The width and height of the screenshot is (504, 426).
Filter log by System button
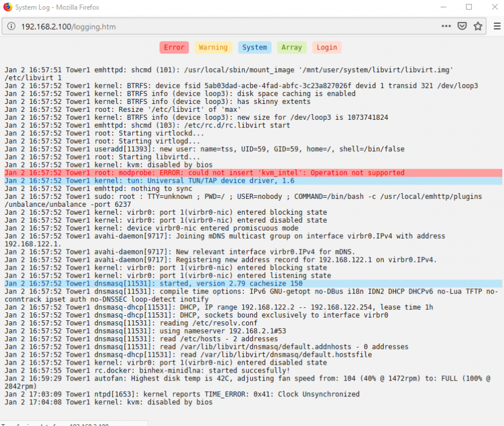coord(255,47)
